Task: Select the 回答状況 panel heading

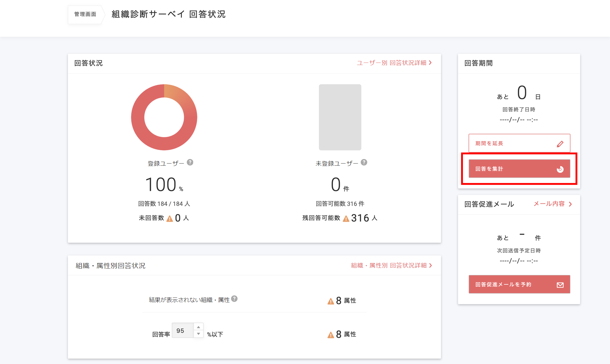Action: click(x=88, y=63)
